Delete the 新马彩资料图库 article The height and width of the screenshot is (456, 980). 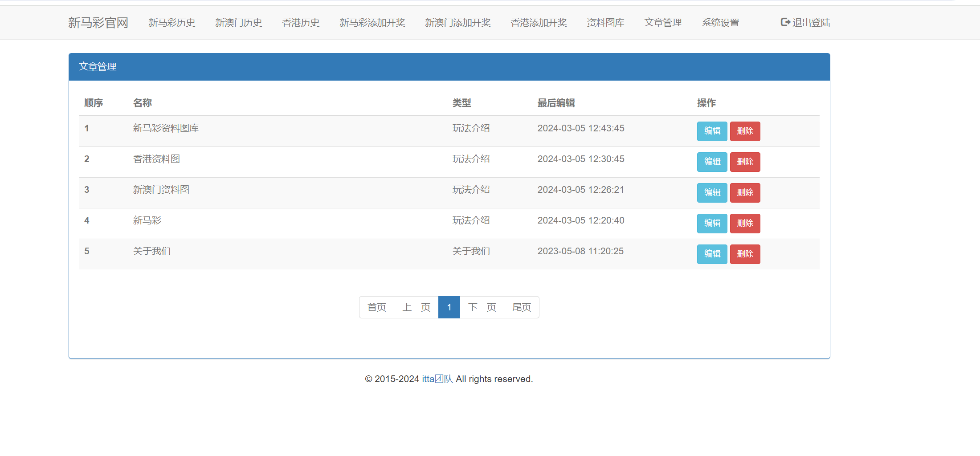[x=745, y=131]
